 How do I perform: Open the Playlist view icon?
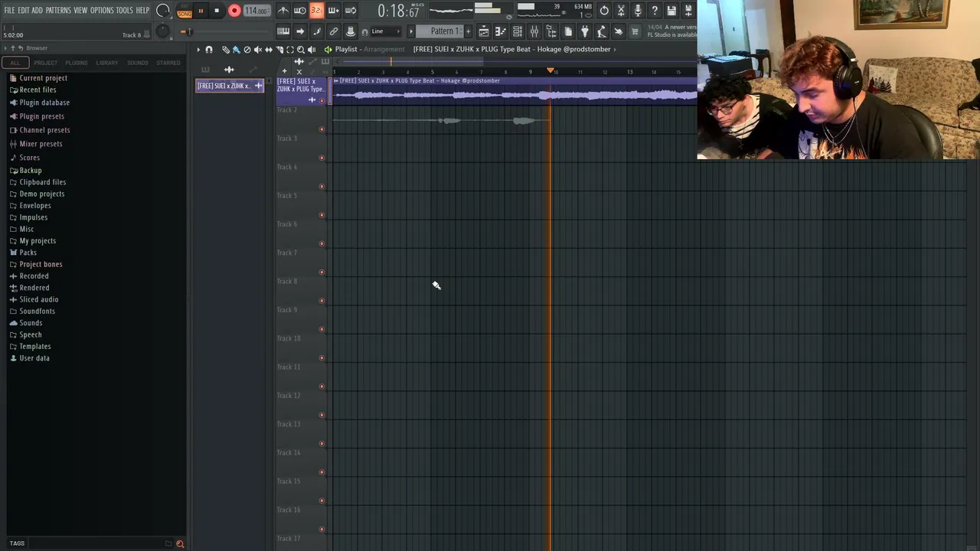pos(484,31)
